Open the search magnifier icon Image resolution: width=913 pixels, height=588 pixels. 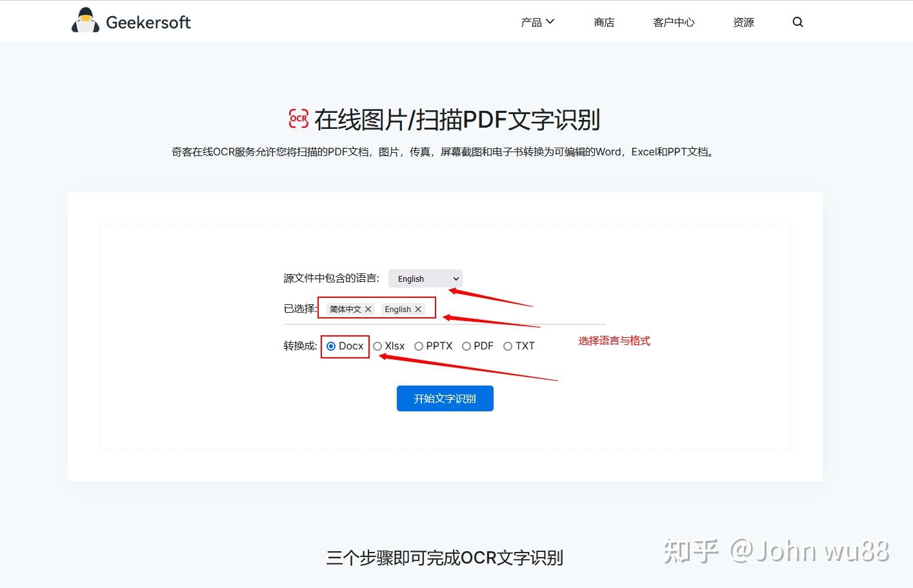(x=798, y=22)
